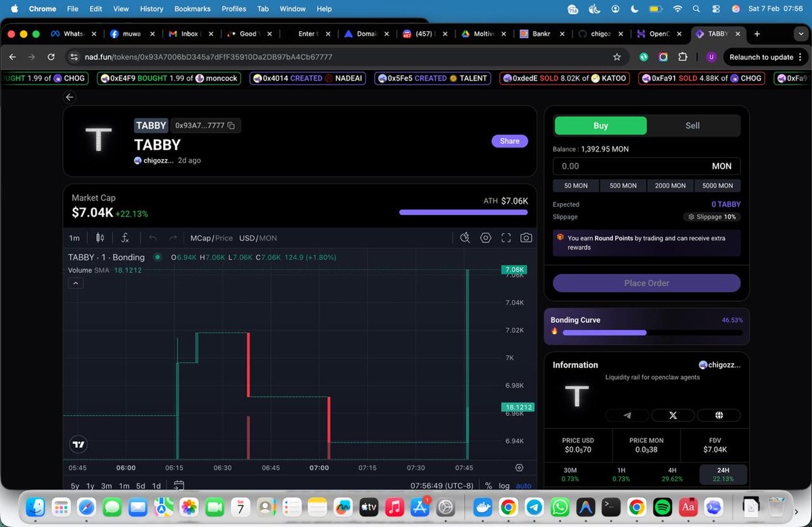This screenshot has width=812, height=527.
Task: Switch the chart to the Price view
Action: coord(224,238)
